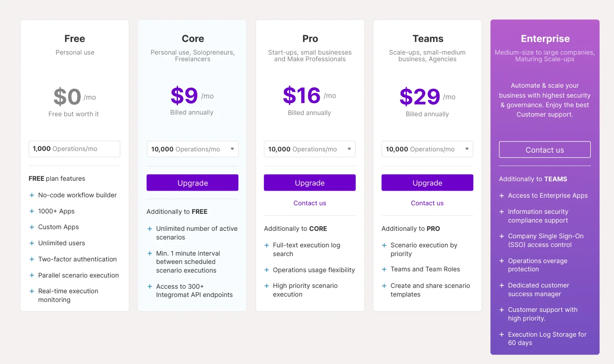
Task: Click plus icon beside Teams and Team Roles
Action: click(x=384, y=269)
